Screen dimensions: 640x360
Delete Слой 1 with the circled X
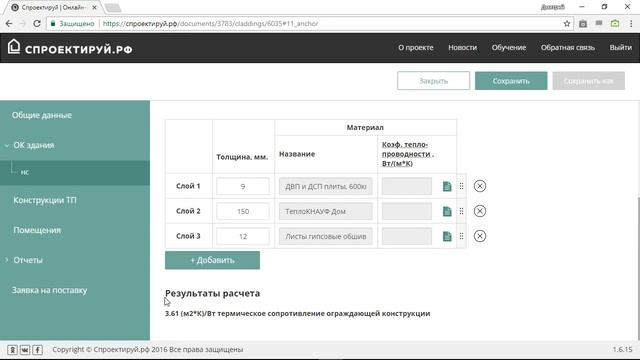480,186
